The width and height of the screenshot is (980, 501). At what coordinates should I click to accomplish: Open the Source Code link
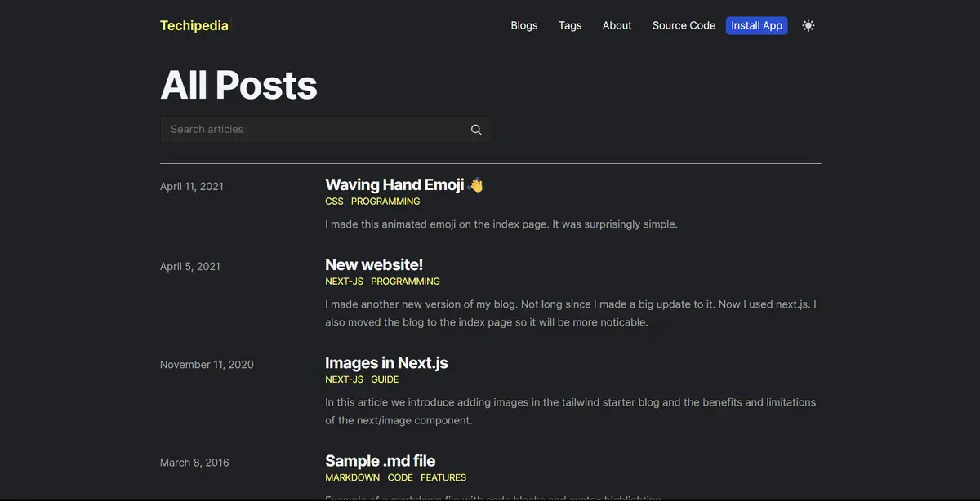[x=684, y=25]
